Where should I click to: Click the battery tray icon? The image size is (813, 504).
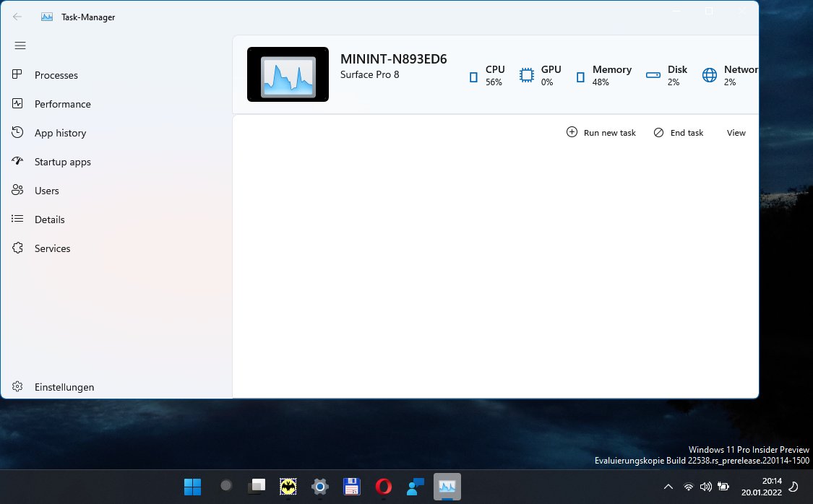(723, 487)
